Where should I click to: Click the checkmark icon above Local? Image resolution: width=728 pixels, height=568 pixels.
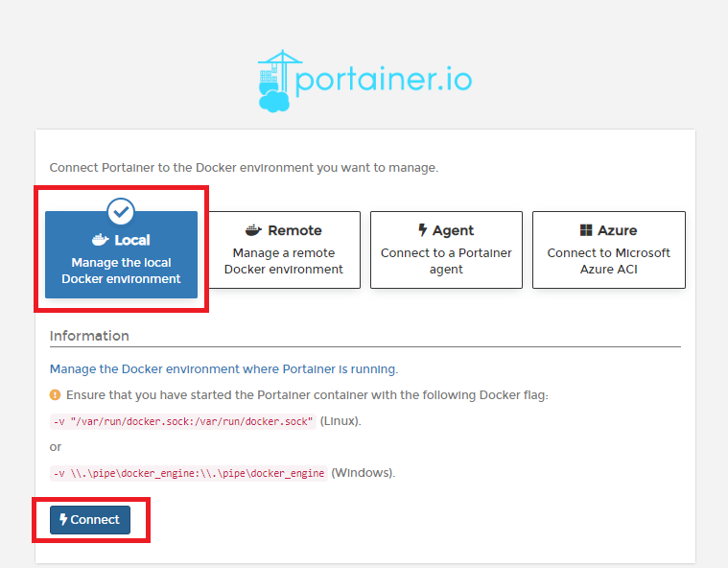121,212
